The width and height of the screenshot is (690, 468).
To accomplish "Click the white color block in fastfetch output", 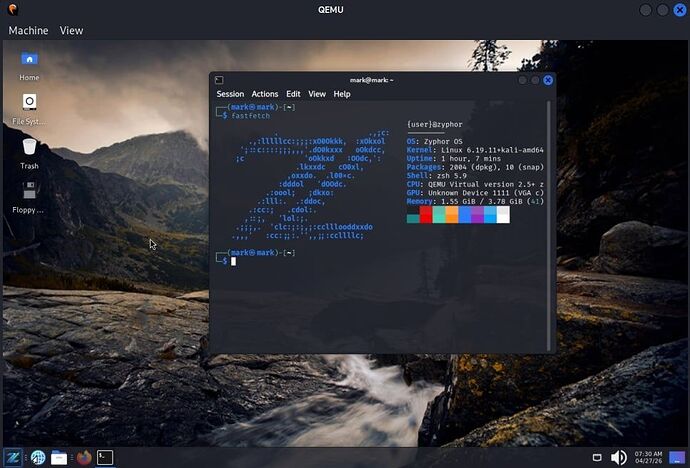I will point(503,215).
